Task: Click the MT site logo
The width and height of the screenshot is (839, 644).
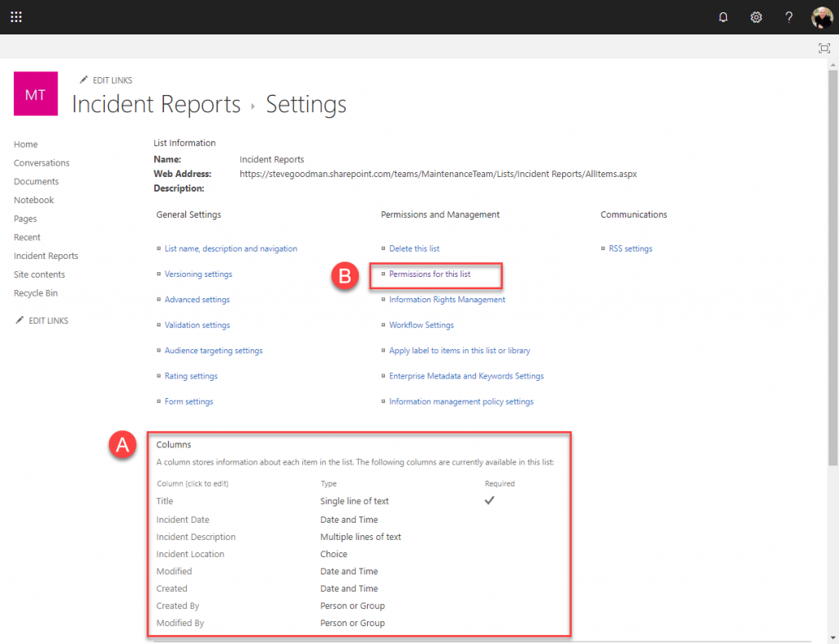Action: click(x=36, y=93)
